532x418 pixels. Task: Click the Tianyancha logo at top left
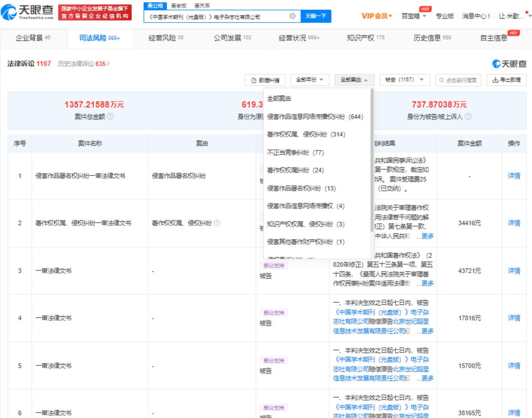pos(27,12)
